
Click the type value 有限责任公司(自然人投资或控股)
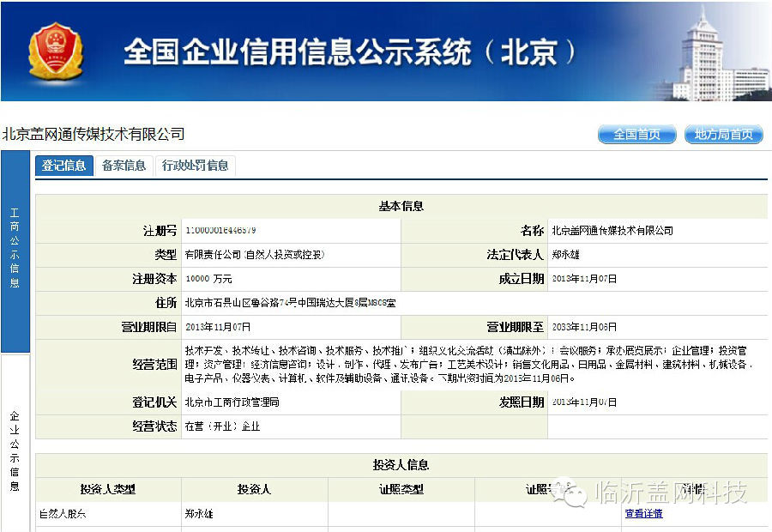[255, 254]
